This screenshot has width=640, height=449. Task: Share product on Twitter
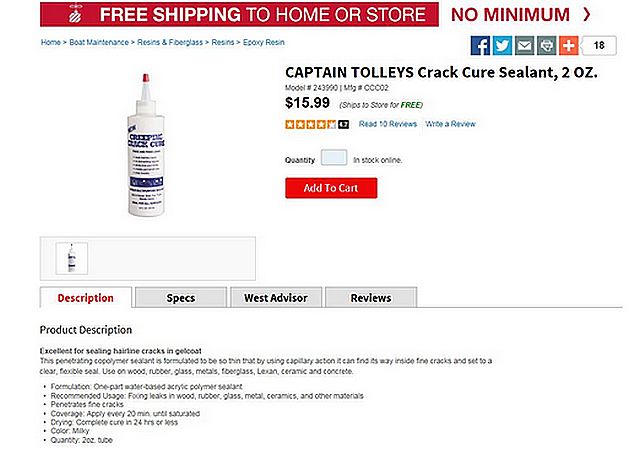[502, 45]
